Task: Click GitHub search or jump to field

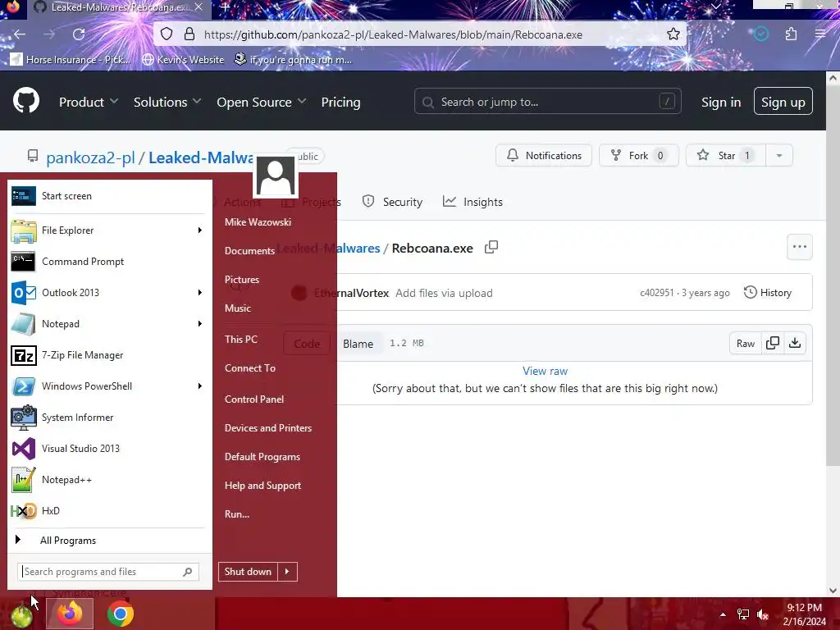Action: 547,101
